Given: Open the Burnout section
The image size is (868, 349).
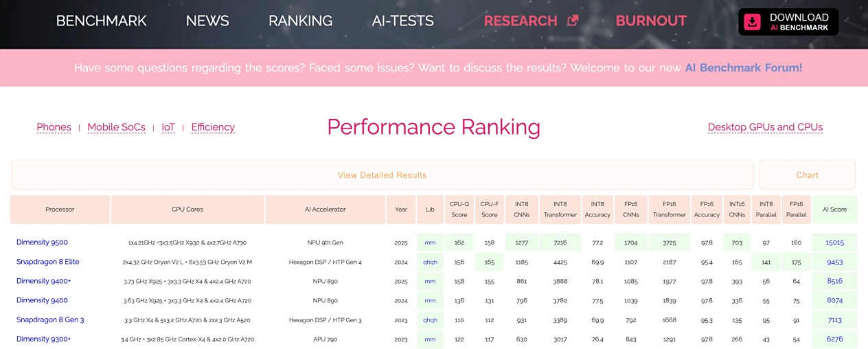Looking at the screenshot, I should 651,21.
